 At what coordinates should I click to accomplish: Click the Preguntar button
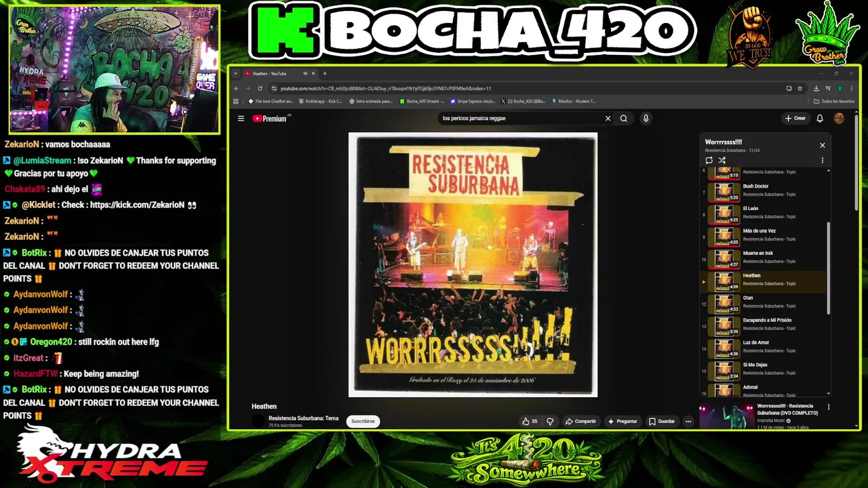(623, 422)
